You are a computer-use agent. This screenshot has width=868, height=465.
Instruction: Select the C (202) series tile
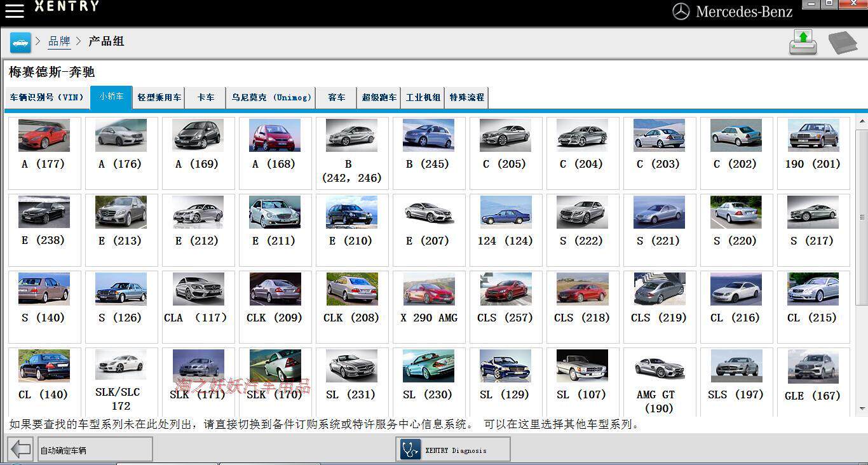tap(736, 153)
